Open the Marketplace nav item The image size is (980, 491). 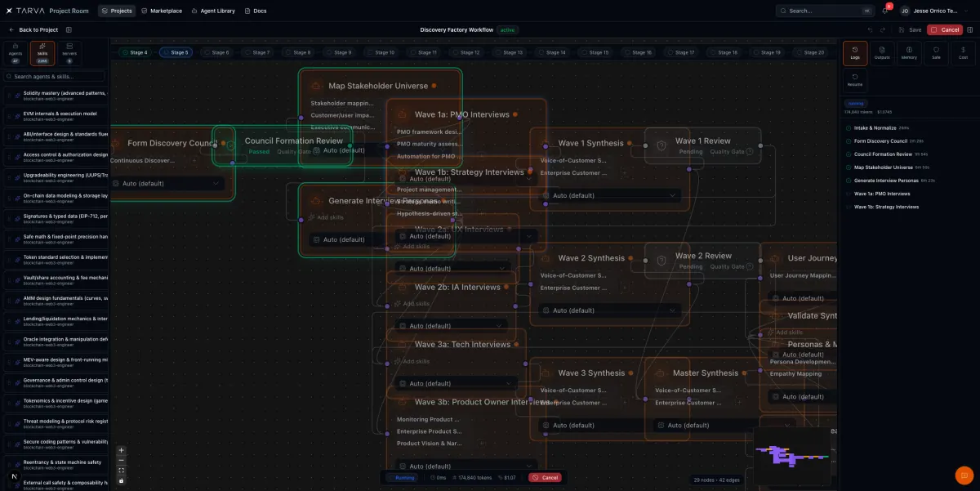[x=162, y=11]
